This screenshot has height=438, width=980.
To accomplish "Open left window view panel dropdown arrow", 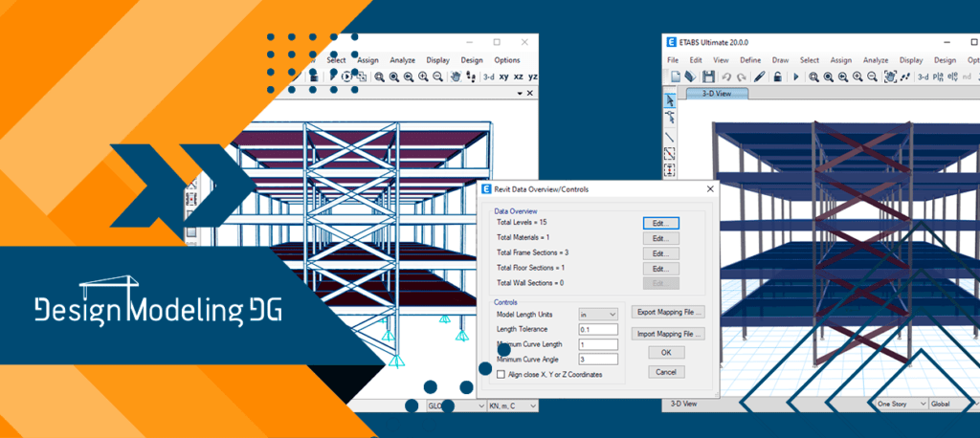I will coord(520,93).
